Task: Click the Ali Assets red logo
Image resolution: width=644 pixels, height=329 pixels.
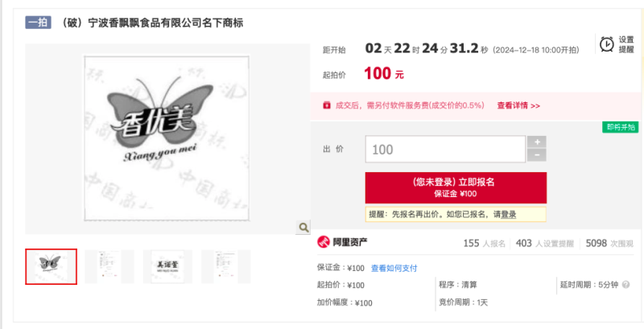Action: 324,242
